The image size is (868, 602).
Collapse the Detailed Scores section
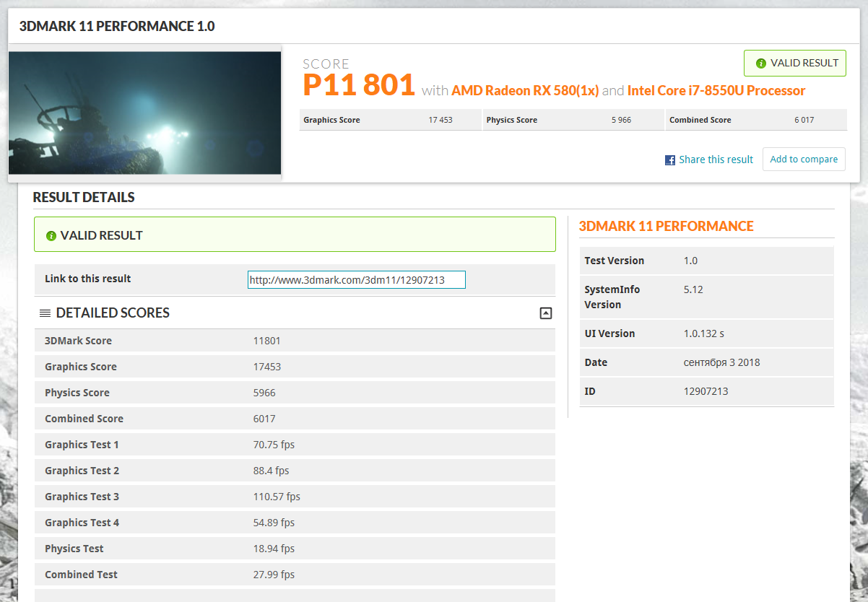(546, 313)
